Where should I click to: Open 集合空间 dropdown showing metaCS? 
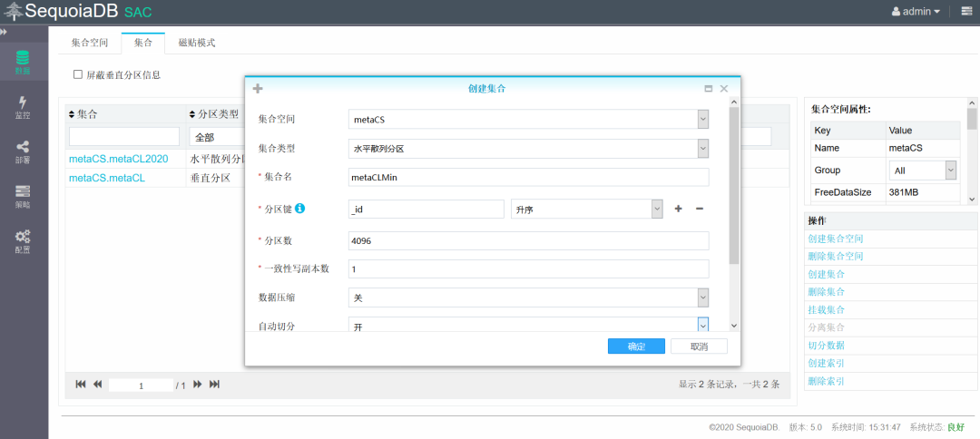point(528,119)
